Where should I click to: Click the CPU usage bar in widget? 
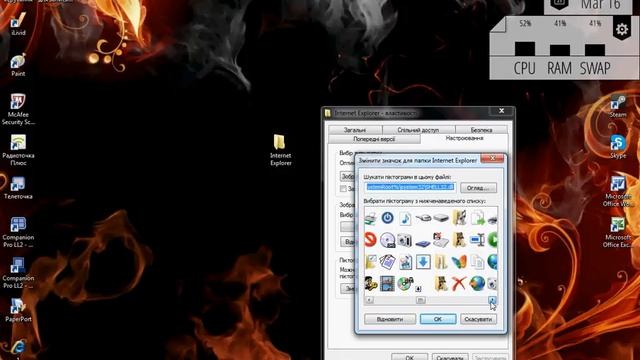click(x=525, y=49)
